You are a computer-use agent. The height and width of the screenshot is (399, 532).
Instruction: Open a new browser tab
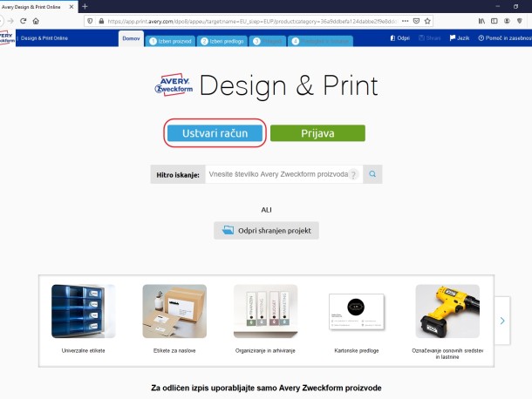85,6
